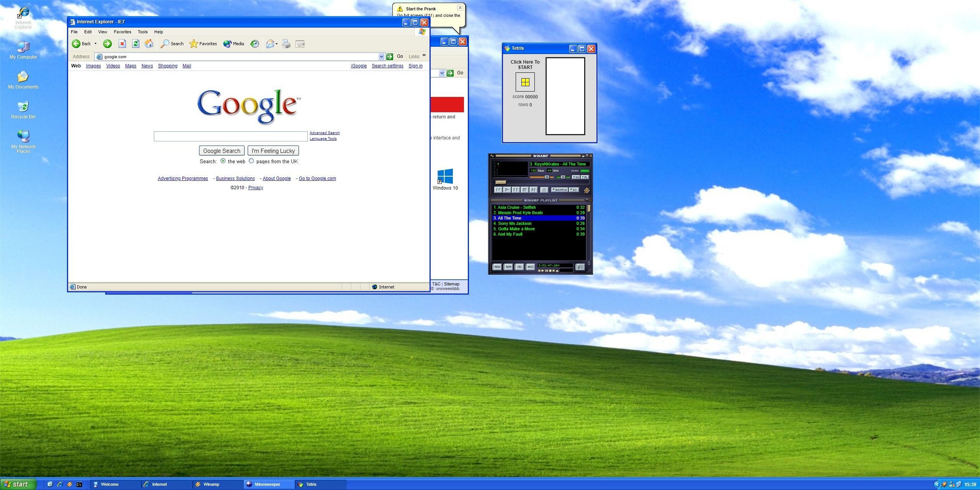
Task: Toggle the Winamp EQ button
Action: tap(576, 177)
